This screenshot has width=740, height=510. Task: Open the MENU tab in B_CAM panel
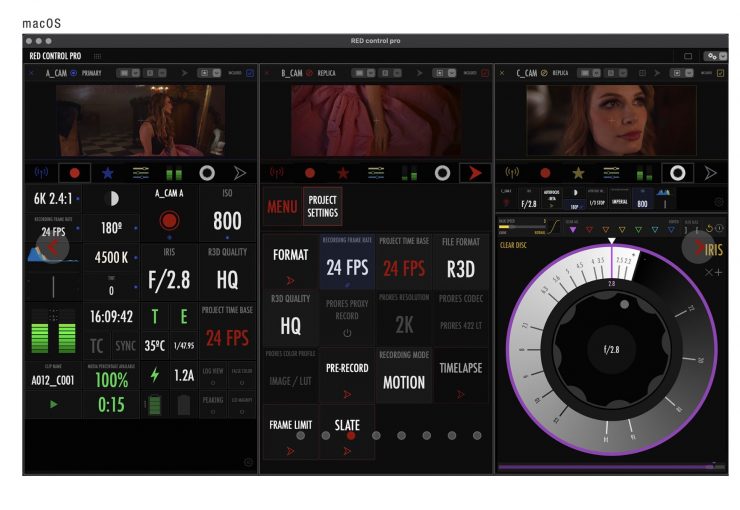coord(281,207)
